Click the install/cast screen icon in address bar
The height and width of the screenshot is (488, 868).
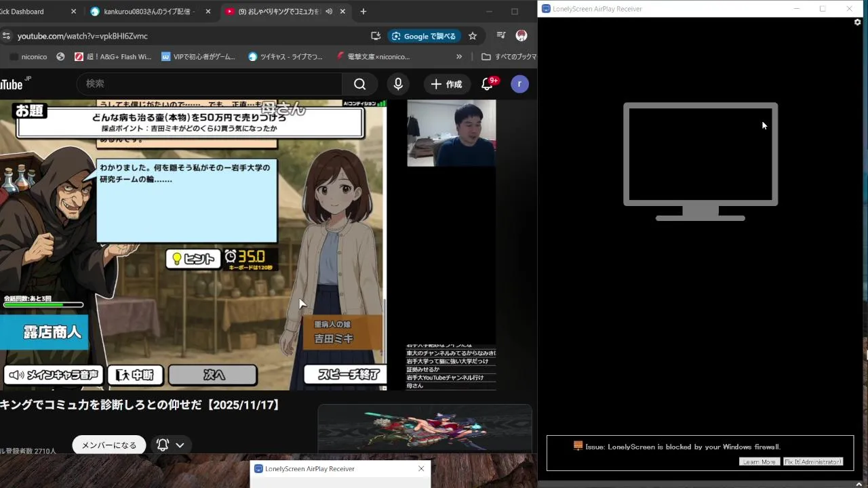click(376, 36)
